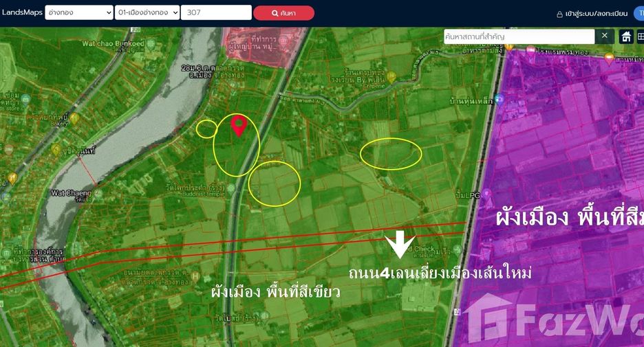Click the '28ม.6 ต.ตลาดกรวด' address label

pos(213,68)
